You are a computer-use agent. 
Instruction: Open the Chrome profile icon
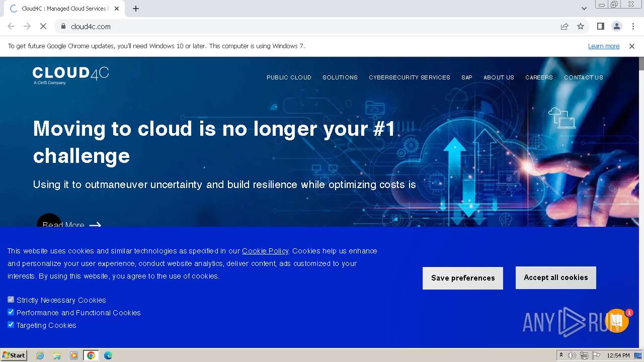[616, 26]
